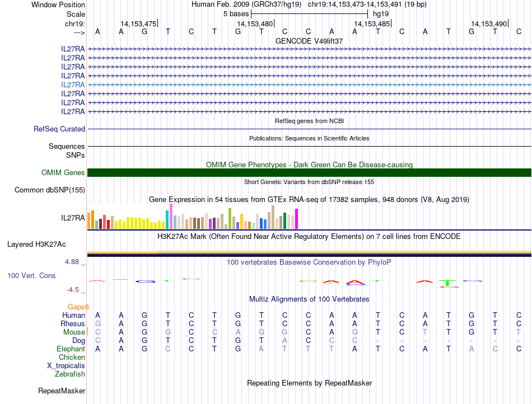Open the RefSeq Curated track label
The height and width of the screenshot is (404, 532).
[x=59, y=129]
